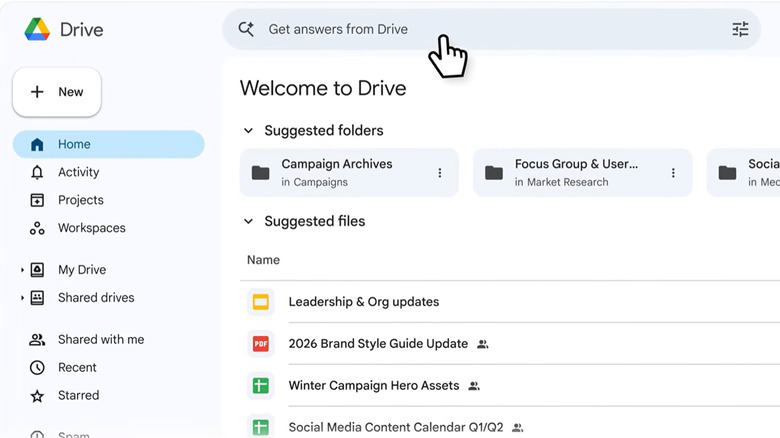Click the AI search sparkle magnifier icon
Image resolution: width=780 pixels, height=438 pixels.
[x=246, y=29]
